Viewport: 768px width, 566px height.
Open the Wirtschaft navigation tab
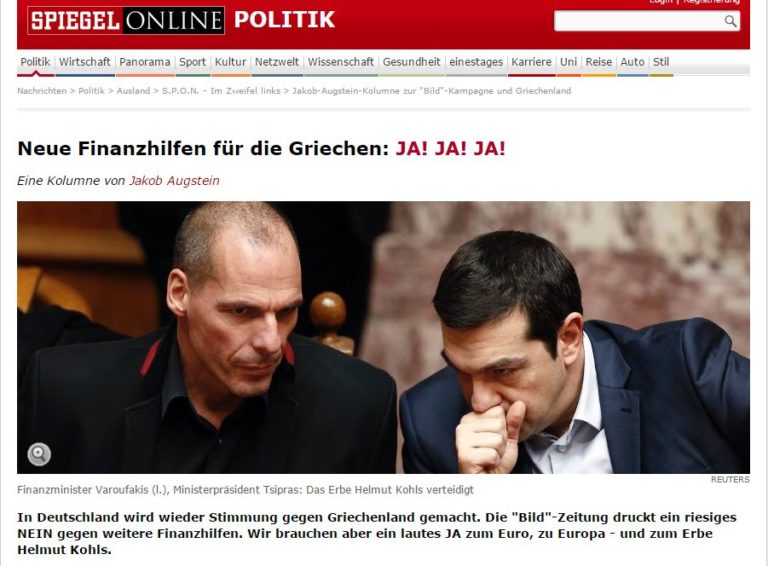coord(85,62)
